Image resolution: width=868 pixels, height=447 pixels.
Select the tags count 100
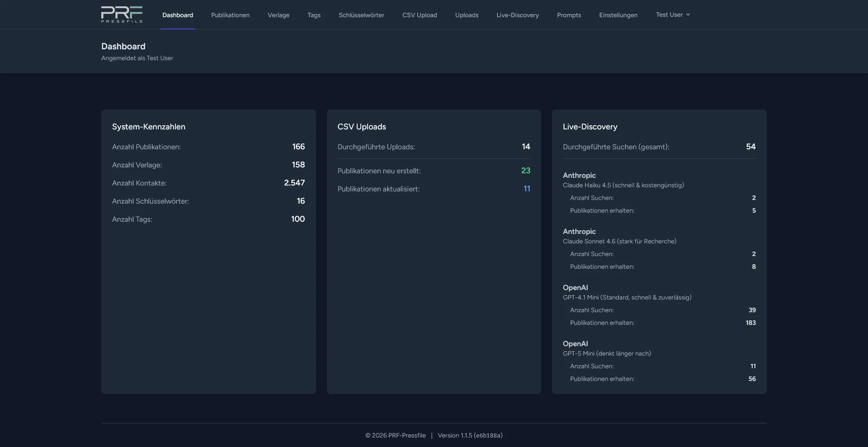298,219
